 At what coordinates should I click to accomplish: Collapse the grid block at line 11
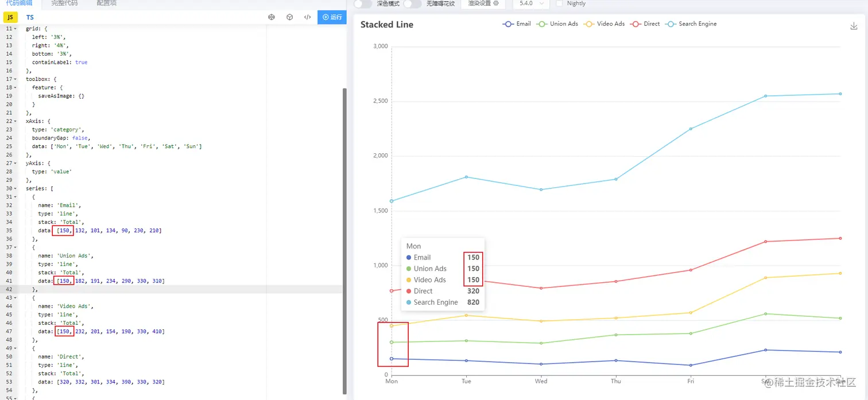(x=15, y=29)
